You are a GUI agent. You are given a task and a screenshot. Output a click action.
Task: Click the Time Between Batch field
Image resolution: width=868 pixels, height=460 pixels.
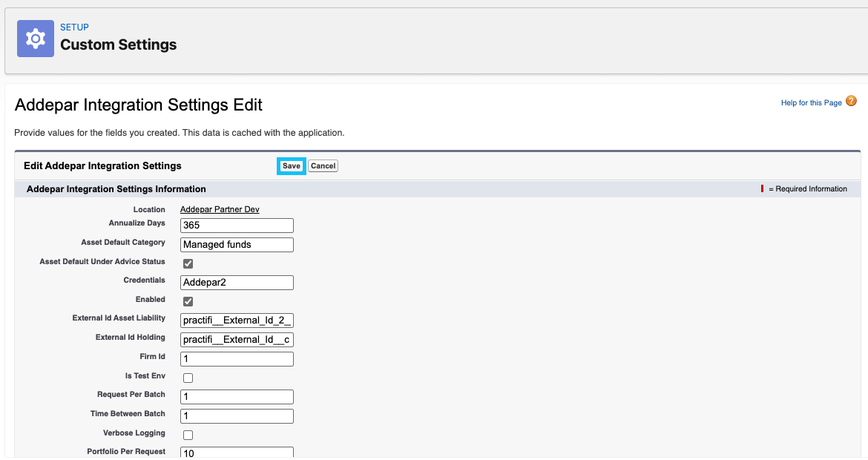(237, 415)
